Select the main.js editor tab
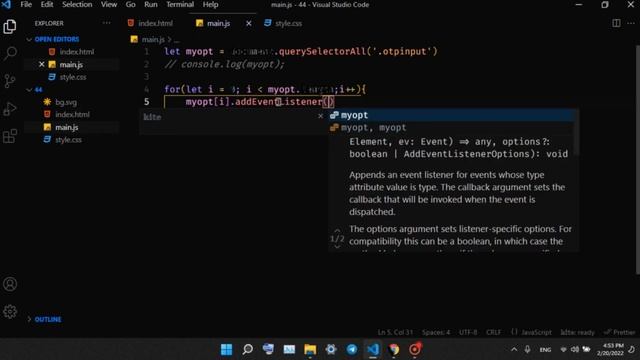This screenshot has width=640, height=360. pyautogui.click(x=218, y=23)
